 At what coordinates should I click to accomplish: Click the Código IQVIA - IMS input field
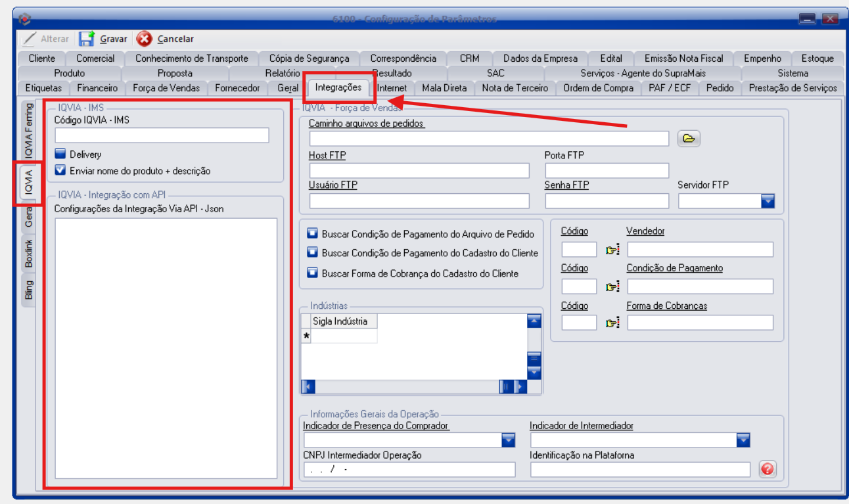[x=162, y=135]
